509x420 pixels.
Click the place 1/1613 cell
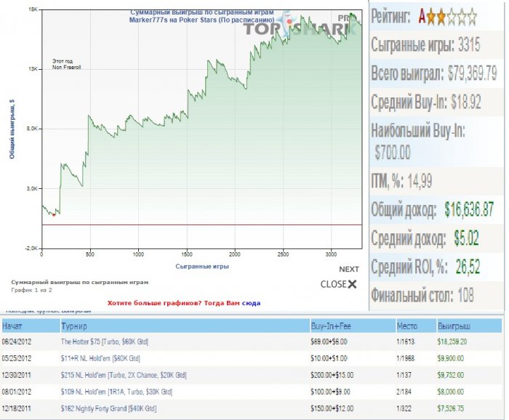coord(406,342)
